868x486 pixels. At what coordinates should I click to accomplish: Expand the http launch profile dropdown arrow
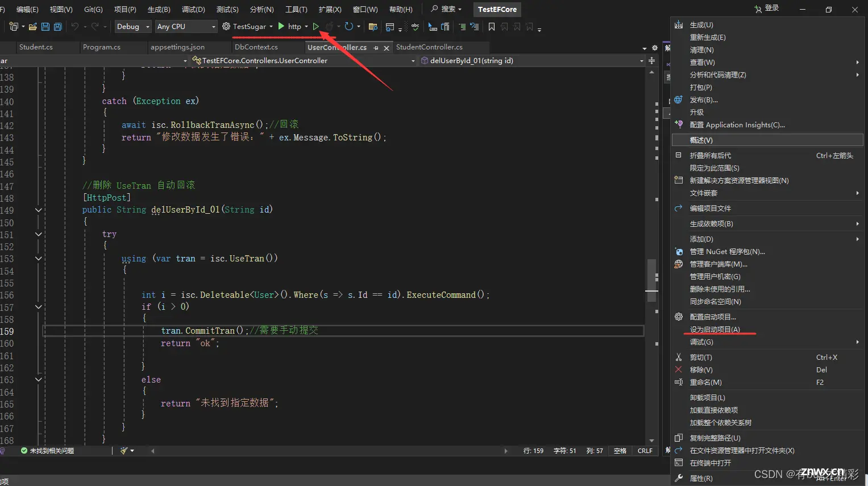coord(306,27)
